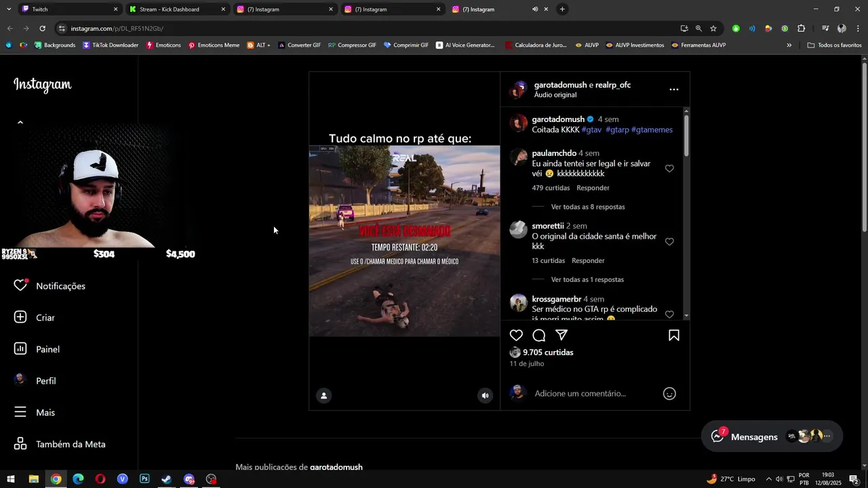Screen dimensions: 868x488
Task: Open Opera from the taskbar
Action: point(100,479)
